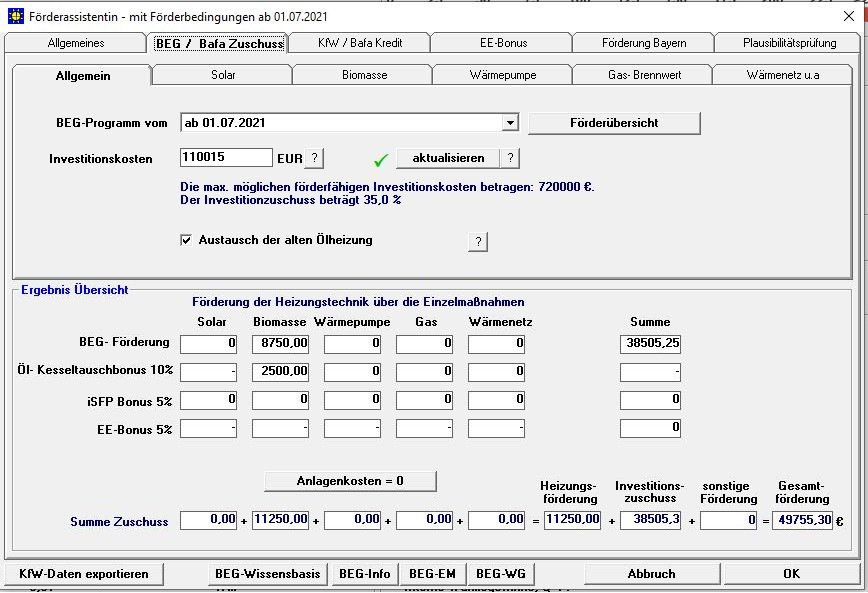Open the Förderung Bayern tab
This screenshot has width=868, height=593.
click(x=643, y=43)
